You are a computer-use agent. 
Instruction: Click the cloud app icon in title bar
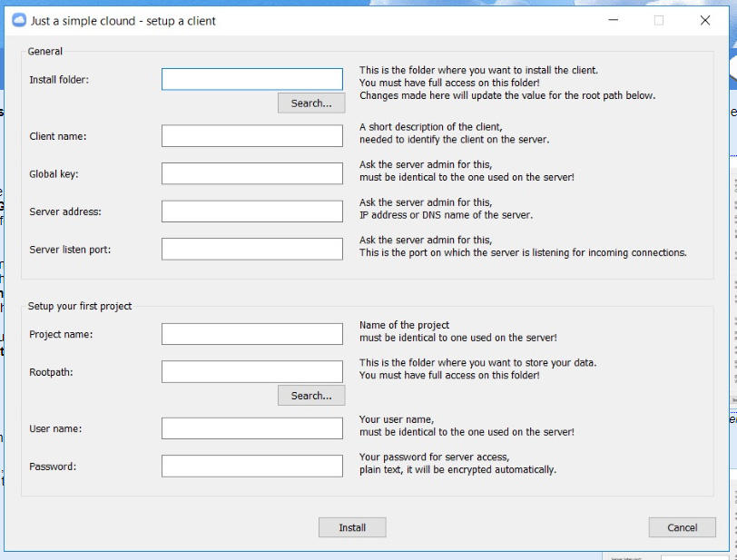[x=19, y=20]
